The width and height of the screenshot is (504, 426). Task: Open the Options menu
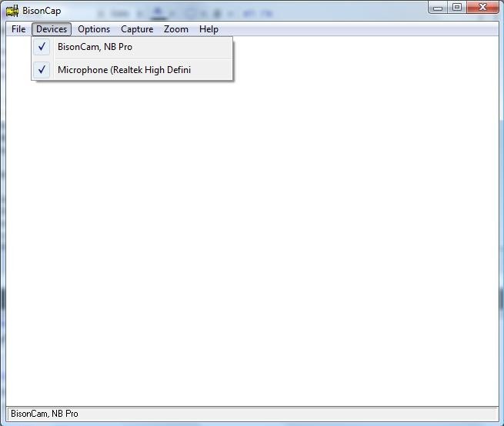coord(94,29)
